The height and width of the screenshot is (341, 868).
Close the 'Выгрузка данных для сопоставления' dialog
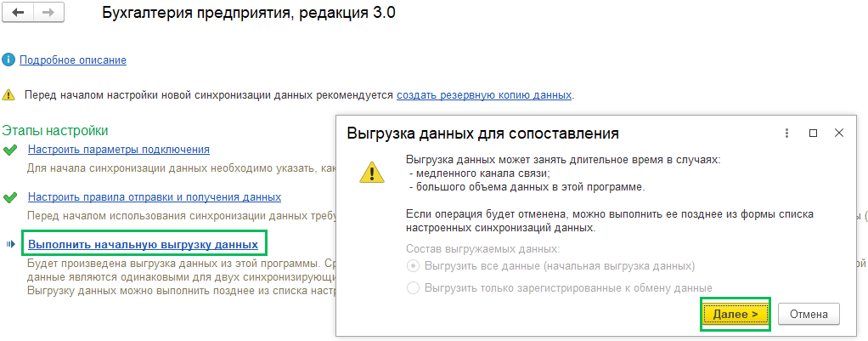click(x=838, y=134)
